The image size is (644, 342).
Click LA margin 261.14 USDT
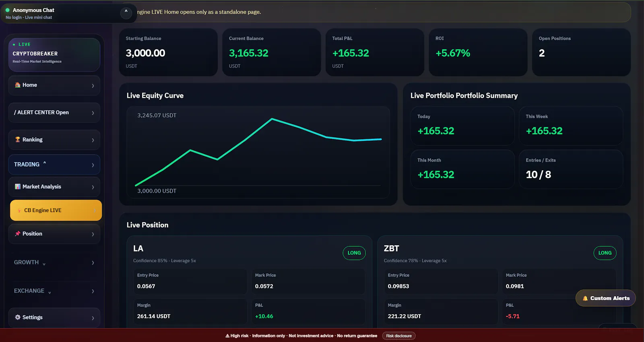154,317
